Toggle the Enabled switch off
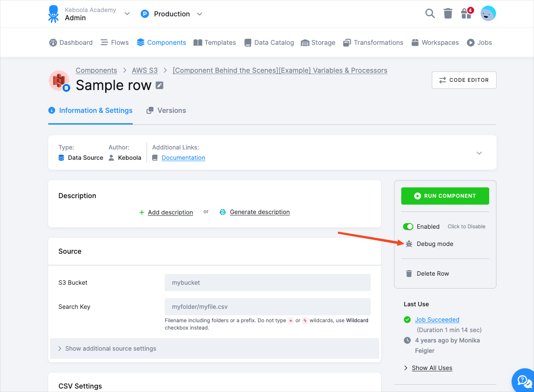 tap(408, 227)
